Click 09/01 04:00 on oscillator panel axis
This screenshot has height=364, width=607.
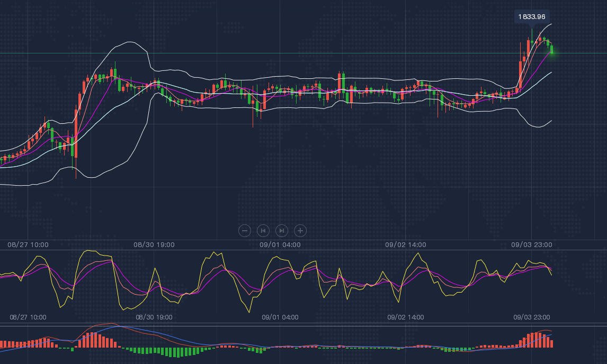click(281, 317)
